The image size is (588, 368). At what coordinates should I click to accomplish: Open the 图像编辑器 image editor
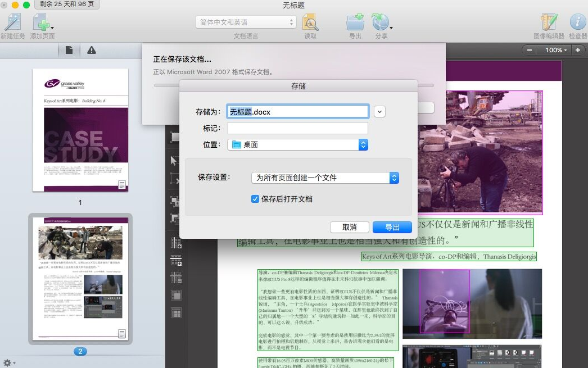(x=548, y=22)
